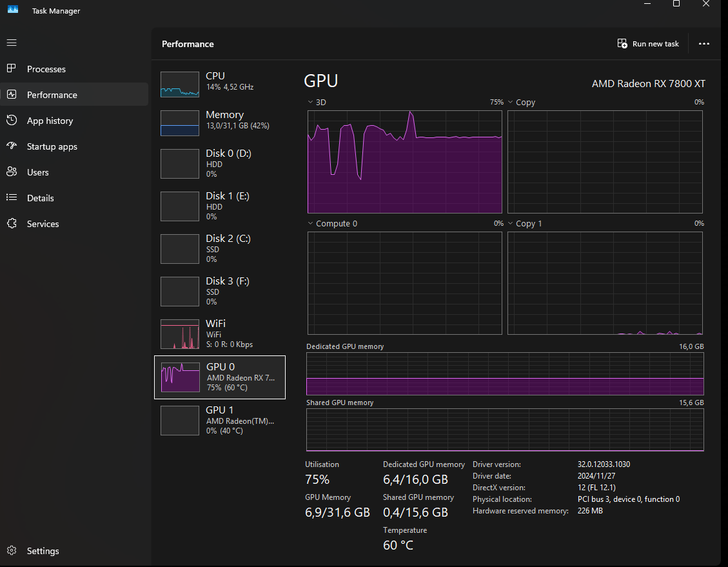
Task: Click the App history clock icon
Action: tap(12, 120)
